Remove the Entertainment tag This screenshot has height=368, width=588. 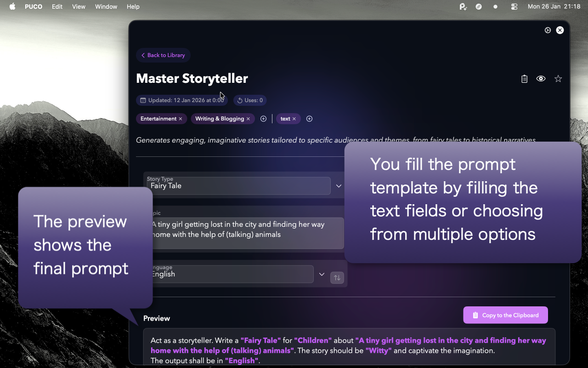pos(181,118)
